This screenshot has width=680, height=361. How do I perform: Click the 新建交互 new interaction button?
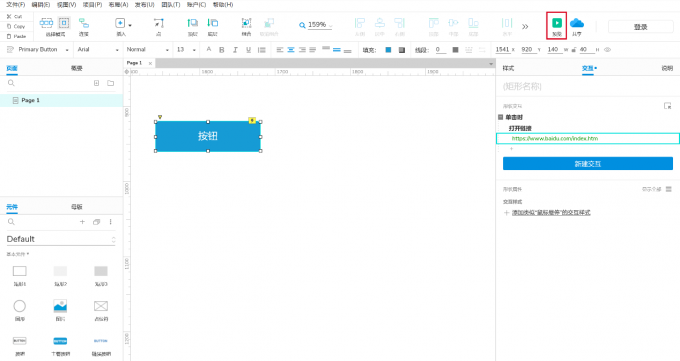click(x=588, y=164)
